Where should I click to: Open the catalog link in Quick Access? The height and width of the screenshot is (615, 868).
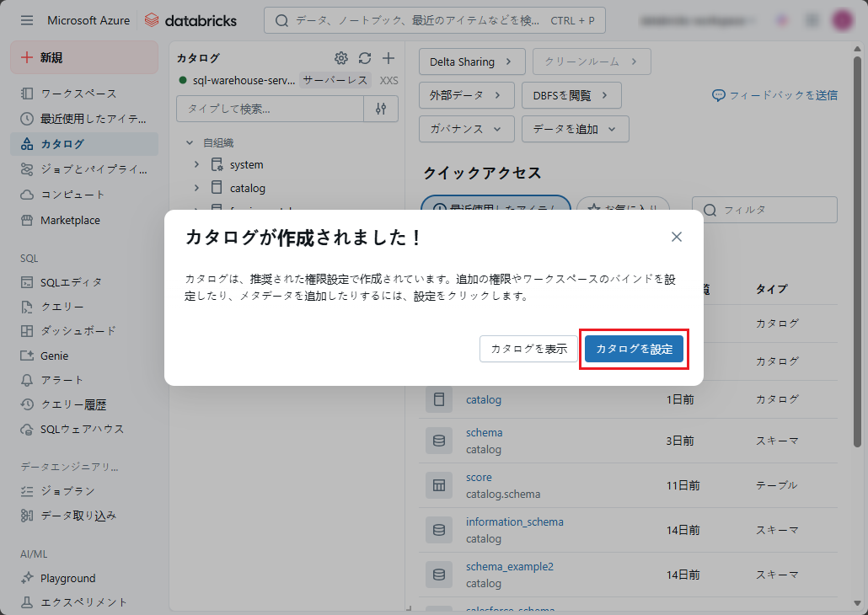click(483, 399)
